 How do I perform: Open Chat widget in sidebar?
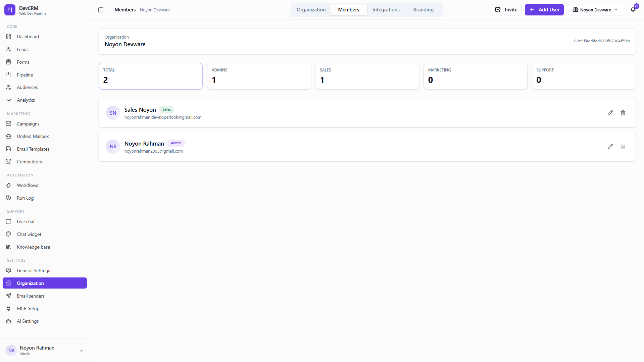tap(45, 234)
